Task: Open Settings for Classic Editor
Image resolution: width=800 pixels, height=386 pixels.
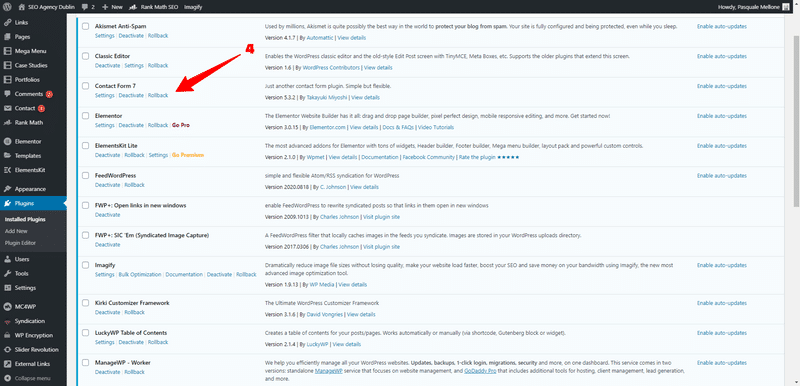Action: (x=134, y=66)
